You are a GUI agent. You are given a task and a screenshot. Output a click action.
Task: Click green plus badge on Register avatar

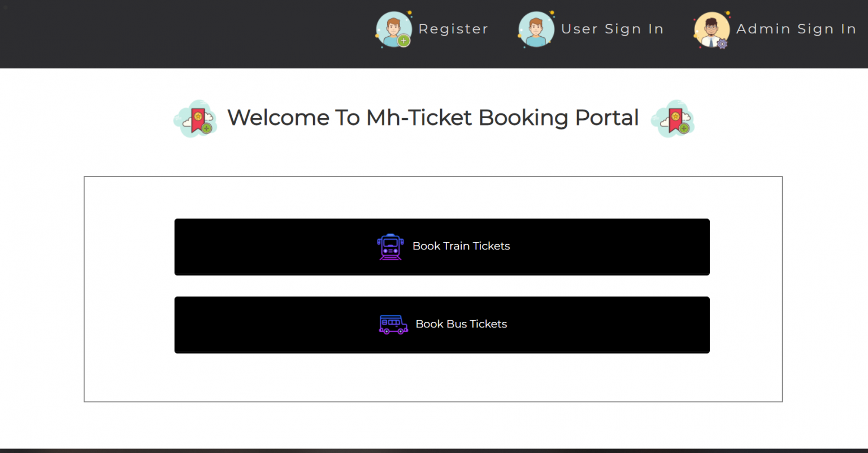click(x=403, y=41)
